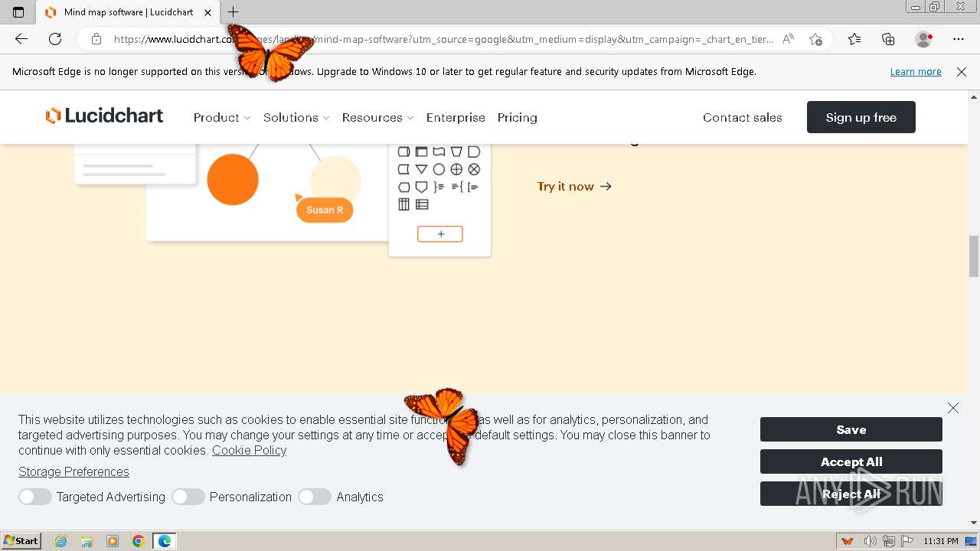The height and width of the screenshot is (551, 980).
Task: Enable Targeted Advertising cookies
Action: point(34,497)
